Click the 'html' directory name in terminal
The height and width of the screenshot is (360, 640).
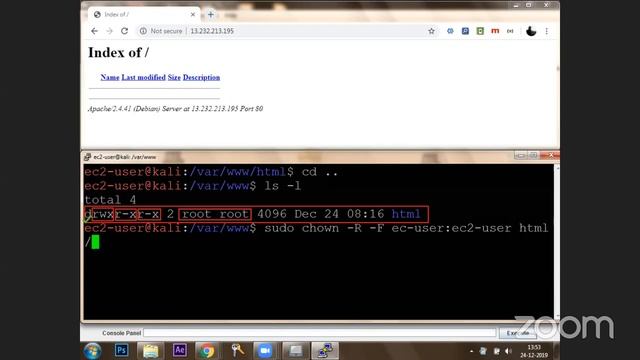(406, 214)
